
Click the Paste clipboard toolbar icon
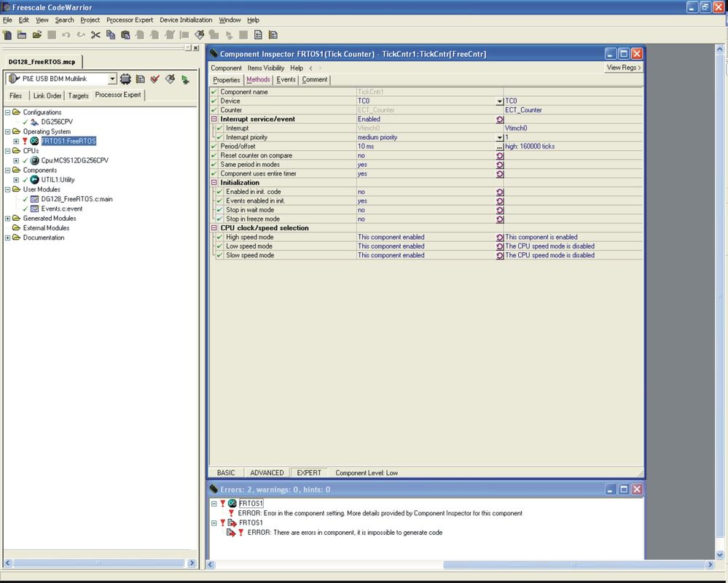pyautogui.click(x=125, y=35)
